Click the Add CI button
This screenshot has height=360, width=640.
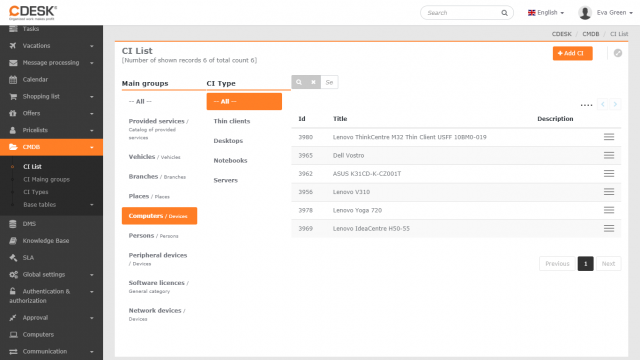coord(572,53)
